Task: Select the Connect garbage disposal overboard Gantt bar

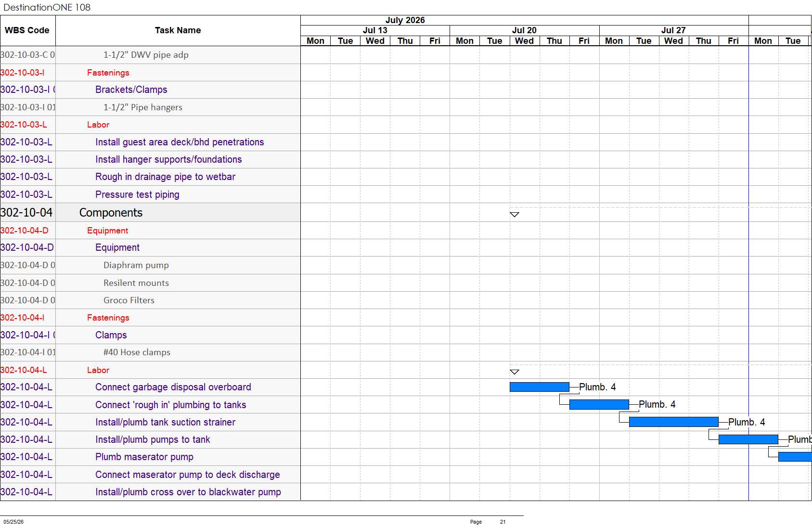Action: pos(540,387)
